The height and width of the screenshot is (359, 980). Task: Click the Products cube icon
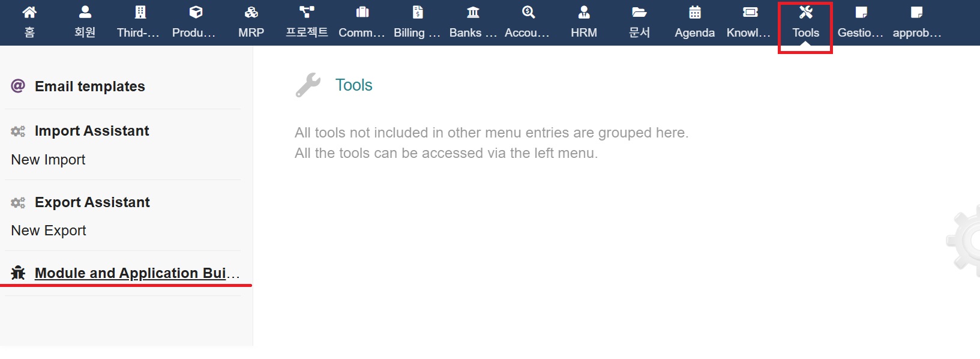(196, 13)
